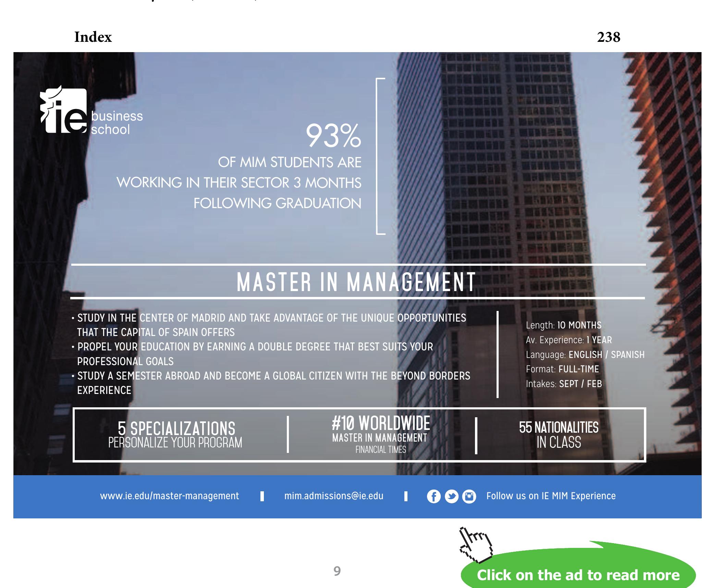Click the Instagram camera icon
708x588 pixels.
(x=469, y=496)
